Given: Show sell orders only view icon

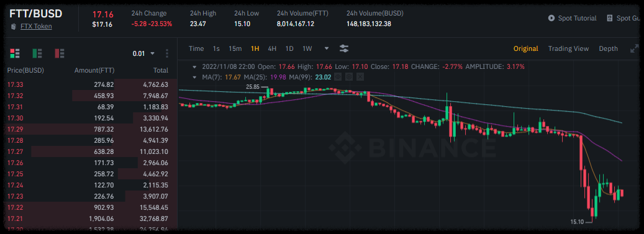Looking at the screenshot, I should click(x=59, y=53).
